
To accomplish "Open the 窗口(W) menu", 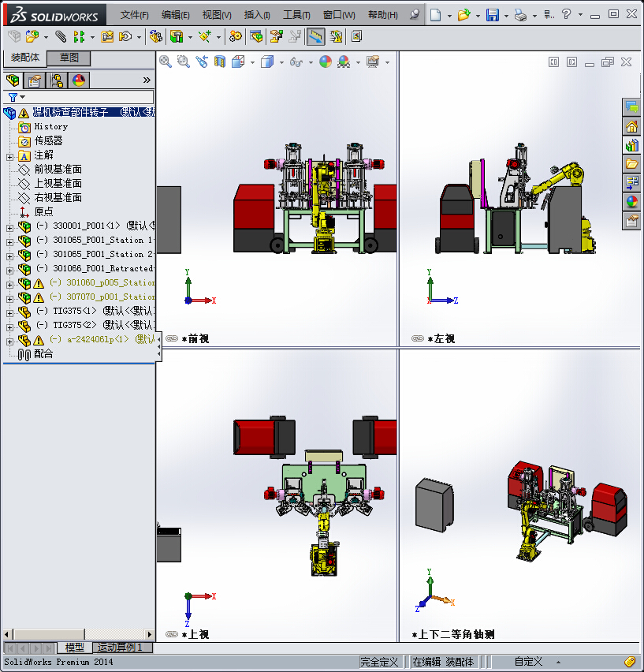I will [339, 15].
